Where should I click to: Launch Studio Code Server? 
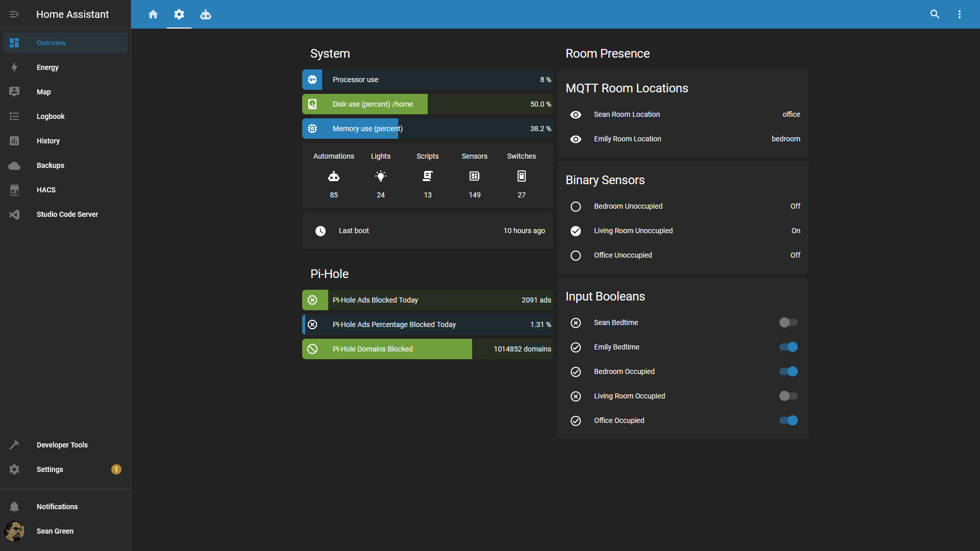(65, 214)
